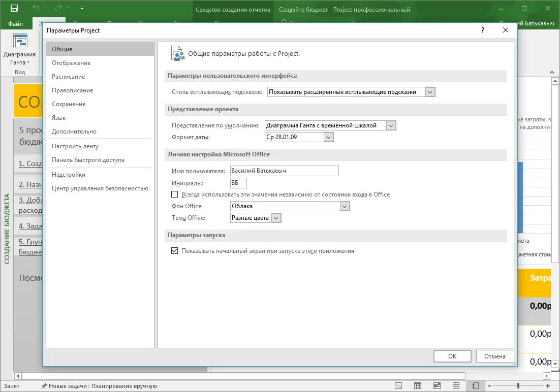Select the Отображение category
Image resolution: width=560 pixels, height=392 pixels.
tap(100, 63)
